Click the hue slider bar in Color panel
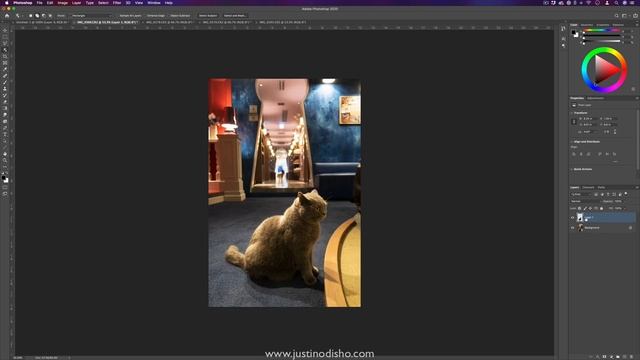The height and width of the screenshot is (360, 640). [602, 31]
